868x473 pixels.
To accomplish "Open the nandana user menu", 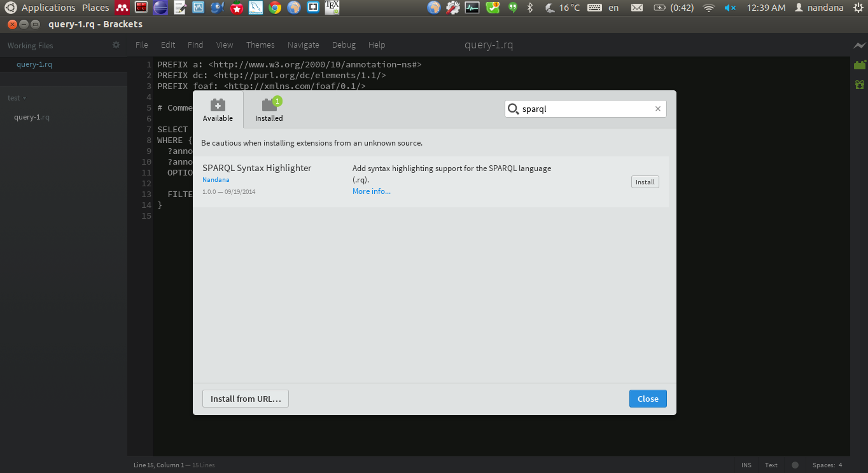I will coord(819,8).
